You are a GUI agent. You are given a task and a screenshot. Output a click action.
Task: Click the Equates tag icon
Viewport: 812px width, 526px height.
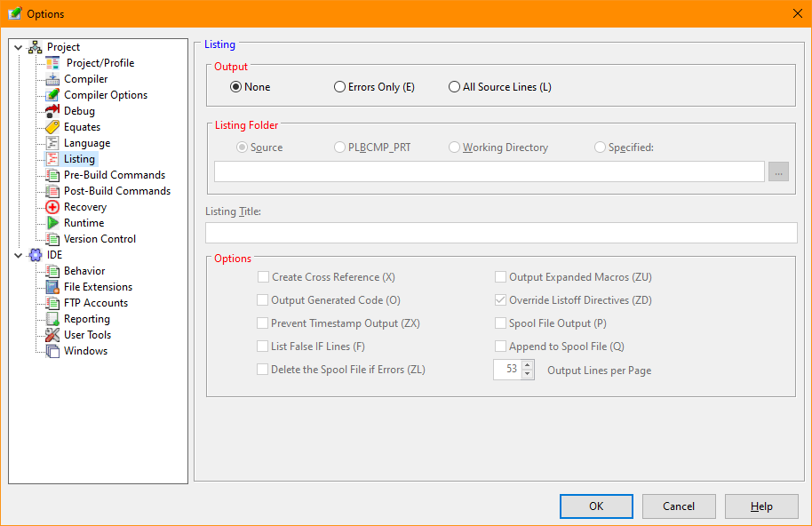[52, 127]
